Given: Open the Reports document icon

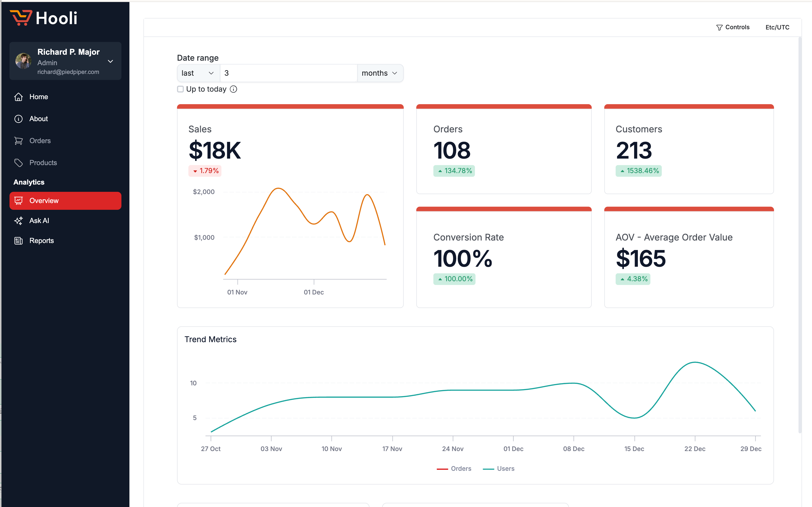Looking at the screenshot, I should (18, 241).
